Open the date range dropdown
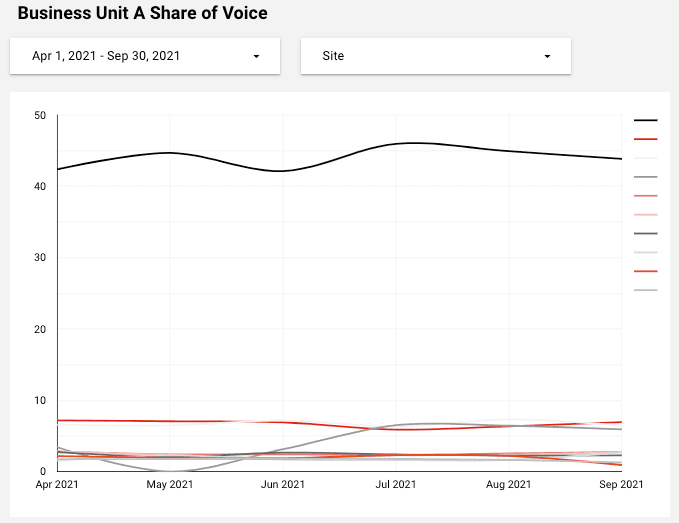This screenshot has width=679, height=523. (145, 56)
